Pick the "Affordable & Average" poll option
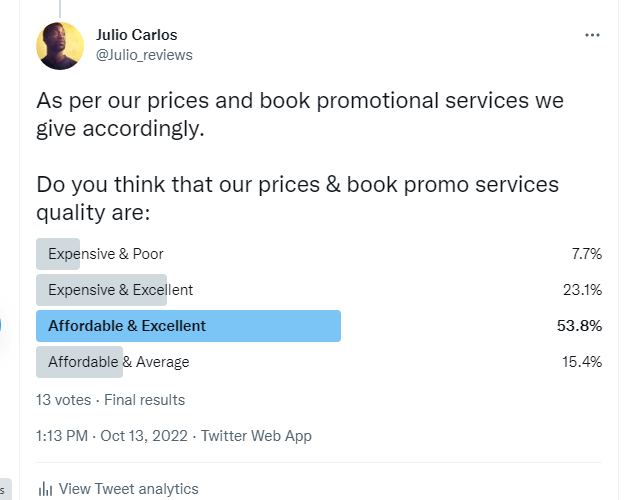 pos(118,362)
